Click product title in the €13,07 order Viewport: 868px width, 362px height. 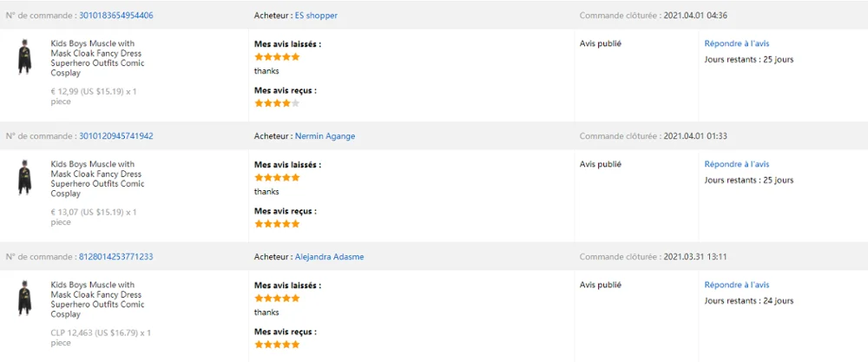[x=97, y=179]
